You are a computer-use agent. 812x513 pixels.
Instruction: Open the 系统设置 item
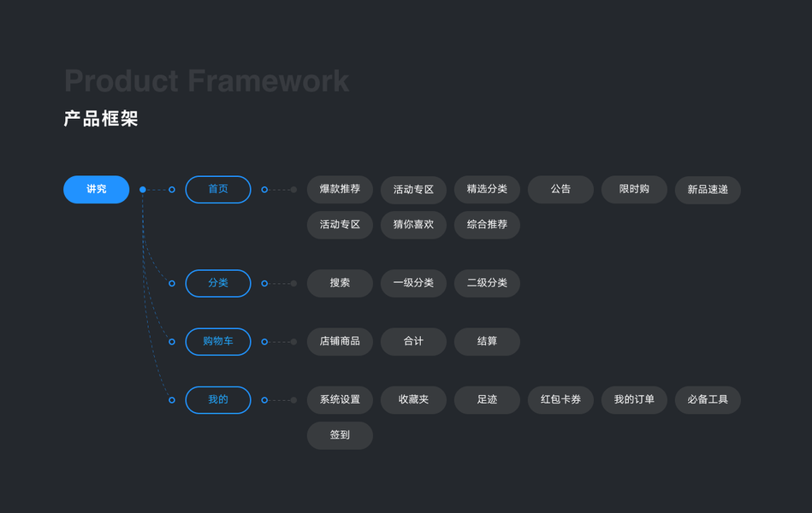click(x=340, y=399)
